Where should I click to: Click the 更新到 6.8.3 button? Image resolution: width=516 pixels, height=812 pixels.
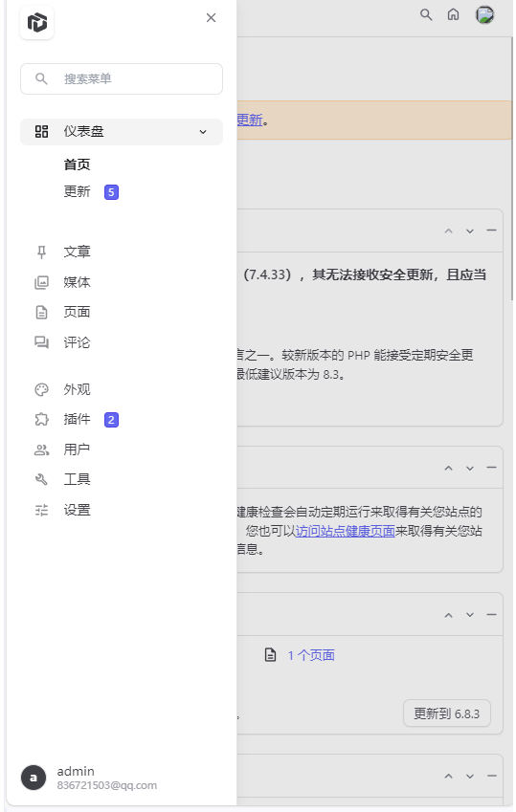pos(446,713)
